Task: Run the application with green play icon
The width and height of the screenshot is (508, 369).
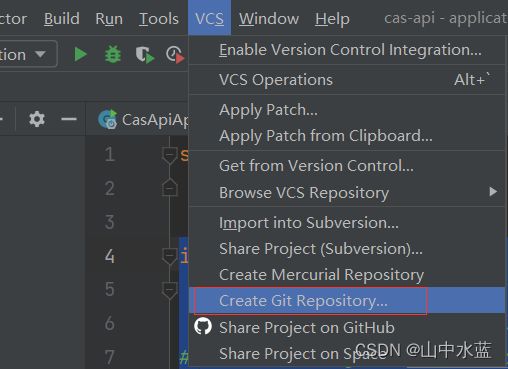Action: point(80,54)
